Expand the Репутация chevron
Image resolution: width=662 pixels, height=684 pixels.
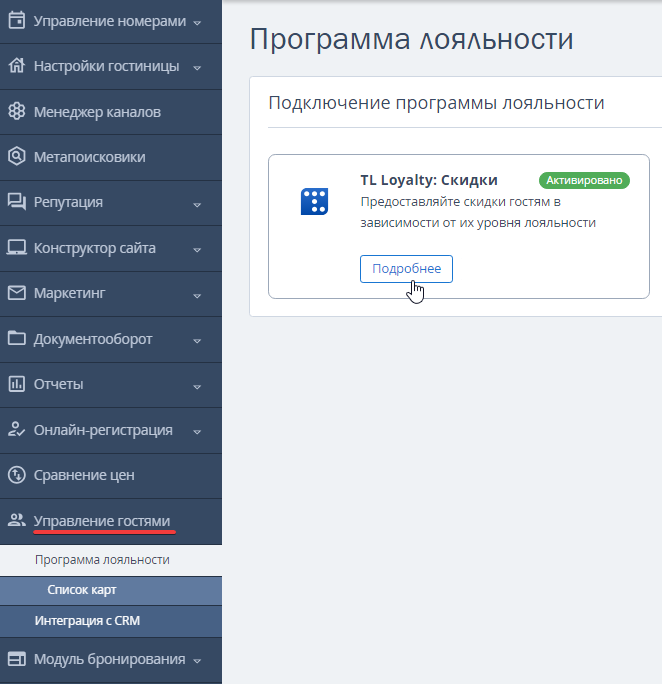(197, 205)
